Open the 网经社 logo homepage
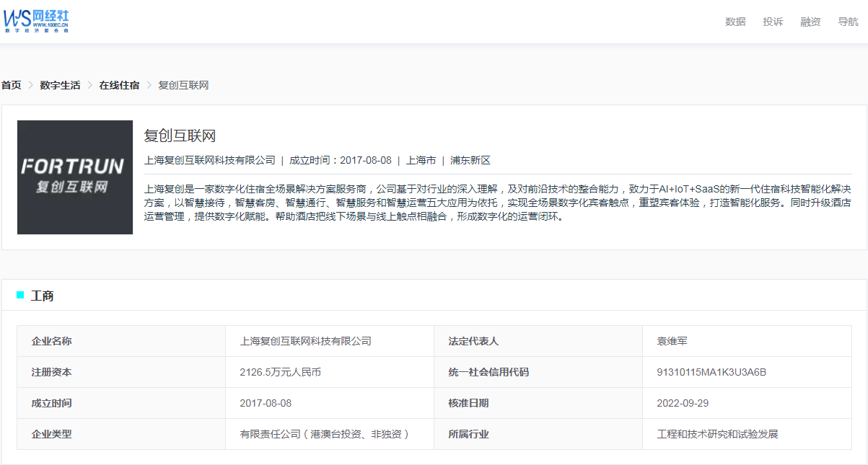This screenshot has height=465, width=868. pyautogui.click(x=36, y=22)
